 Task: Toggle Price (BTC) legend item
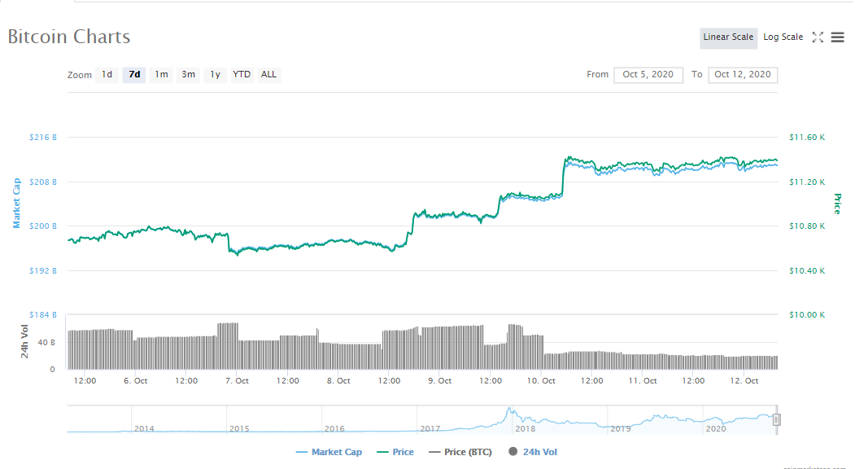[460, 452]
